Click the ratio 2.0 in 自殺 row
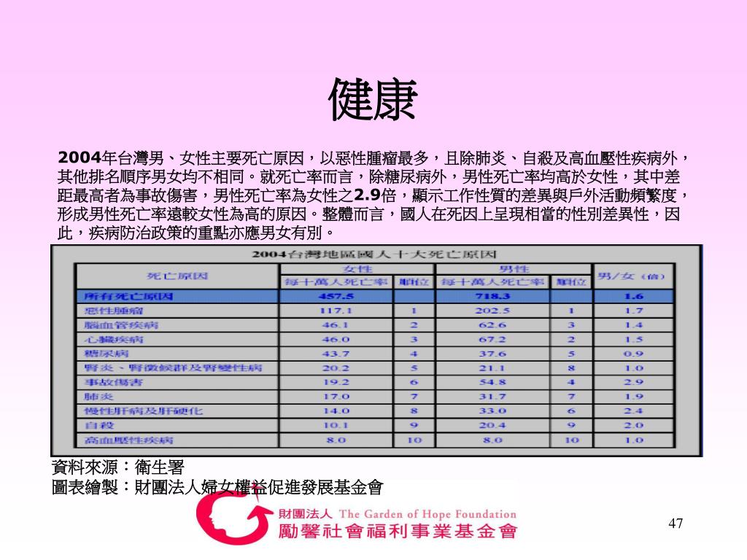 pyautogui.click(x=634, y=425)
